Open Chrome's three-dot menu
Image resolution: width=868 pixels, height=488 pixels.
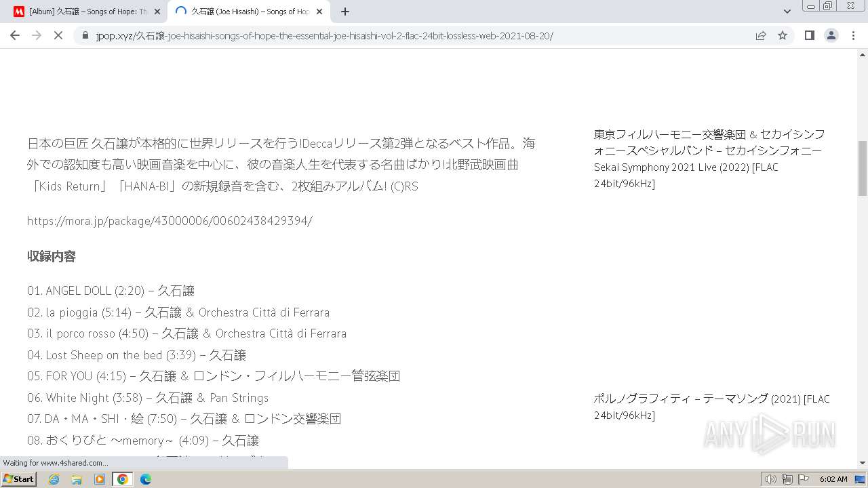click(x=854, y=35)
